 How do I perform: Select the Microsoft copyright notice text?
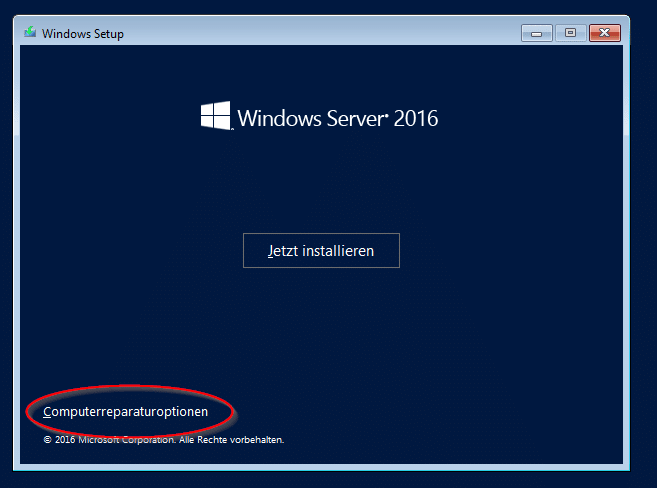[x=163, y=440]
